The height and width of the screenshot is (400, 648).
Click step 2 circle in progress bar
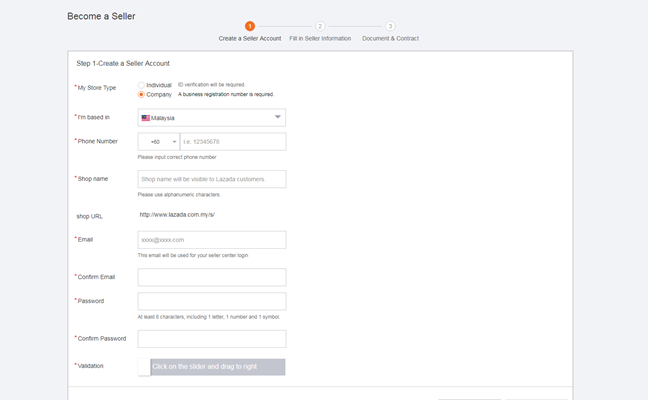click(320, 26)
